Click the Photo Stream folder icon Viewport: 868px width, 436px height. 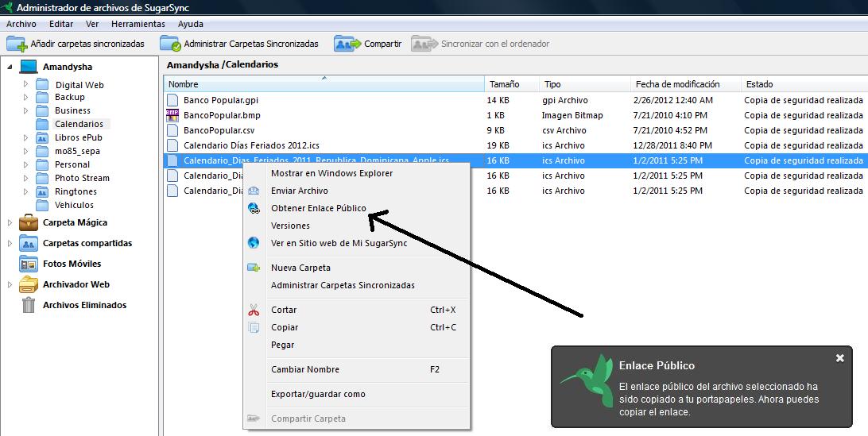(42, 178)
